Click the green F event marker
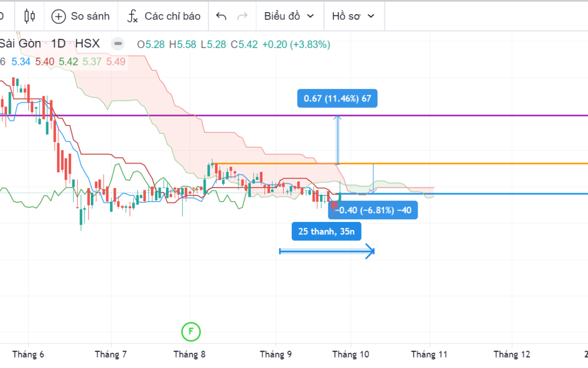Image resolution: width=588 pixels, height=368 pixels. point(191,330)
